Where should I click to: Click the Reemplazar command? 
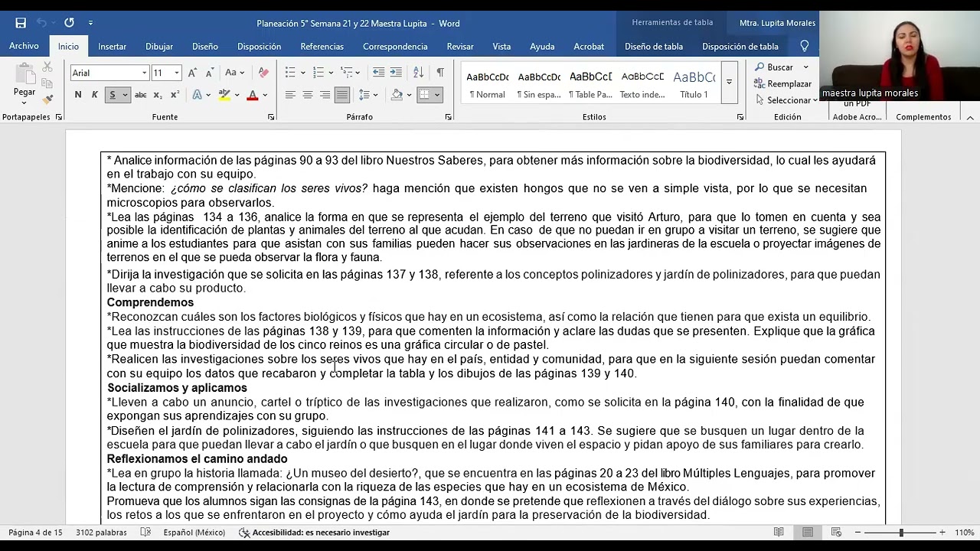pyautogui.click(x=783, y=83)
